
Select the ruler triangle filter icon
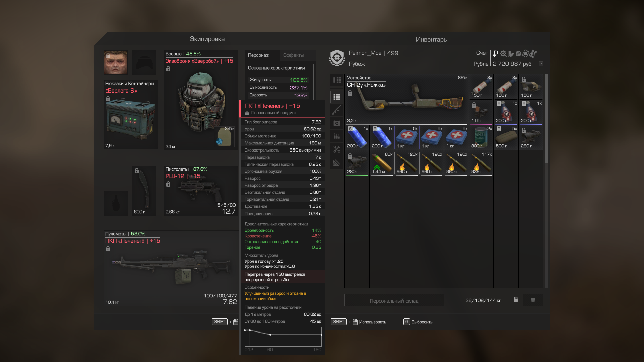(337, 163)
